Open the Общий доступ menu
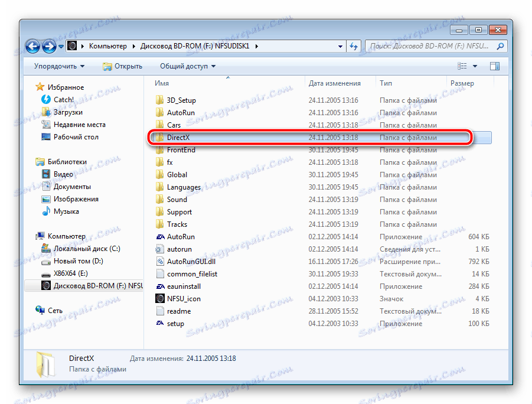Viewport: 532px width, 404px height. pyautogui.click(x=188, y=66)
